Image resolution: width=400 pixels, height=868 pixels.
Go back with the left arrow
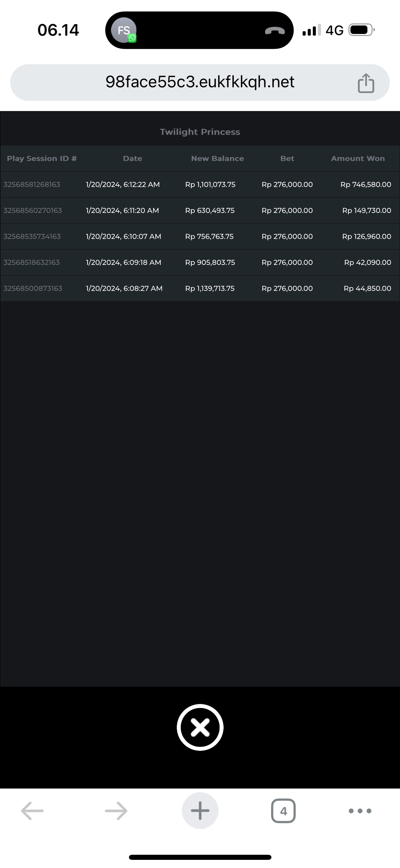click(x=32, y=811)
